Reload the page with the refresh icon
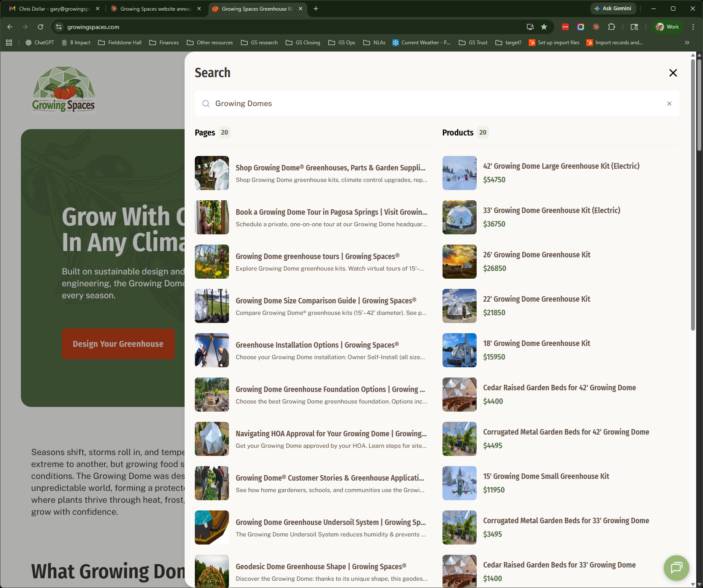The height and width of the screenshot is (588, 703). 41,27
